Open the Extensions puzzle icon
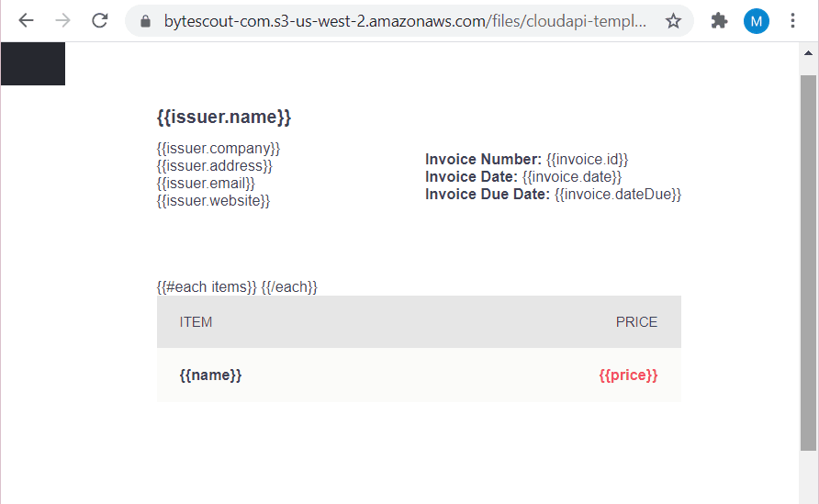 tap(720, 21)
